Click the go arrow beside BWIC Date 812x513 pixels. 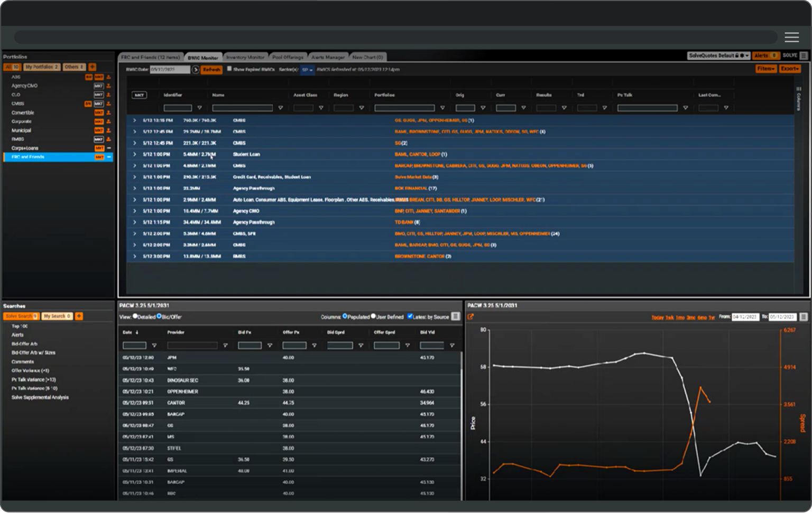coord(196,70)
